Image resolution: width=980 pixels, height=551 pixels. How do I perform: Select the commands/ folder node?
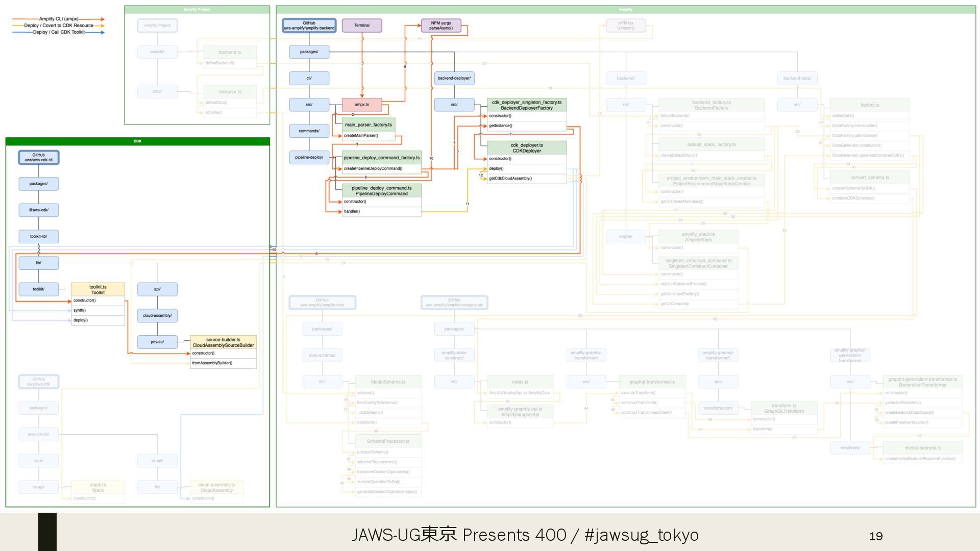coord(309,131)
